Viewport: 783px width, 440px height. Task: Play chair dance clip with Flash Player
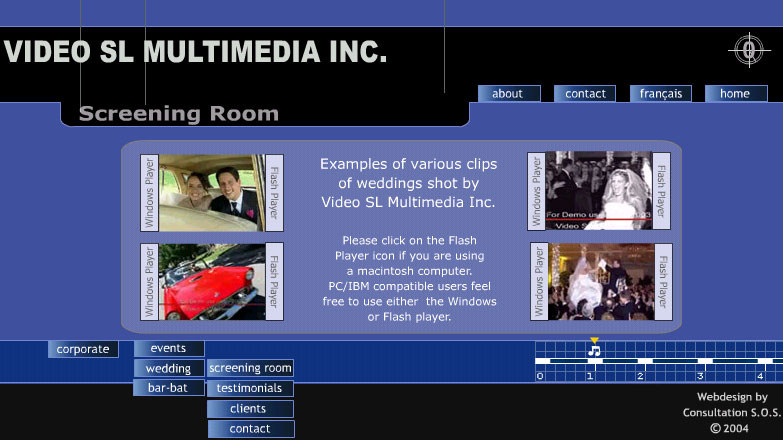coord(663,282)
